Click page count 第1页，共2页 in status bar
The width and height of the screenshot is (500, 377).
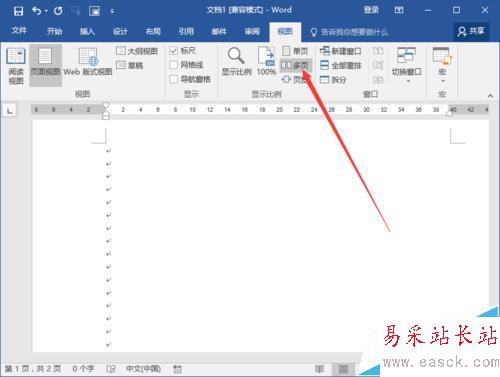pos(33,369)
